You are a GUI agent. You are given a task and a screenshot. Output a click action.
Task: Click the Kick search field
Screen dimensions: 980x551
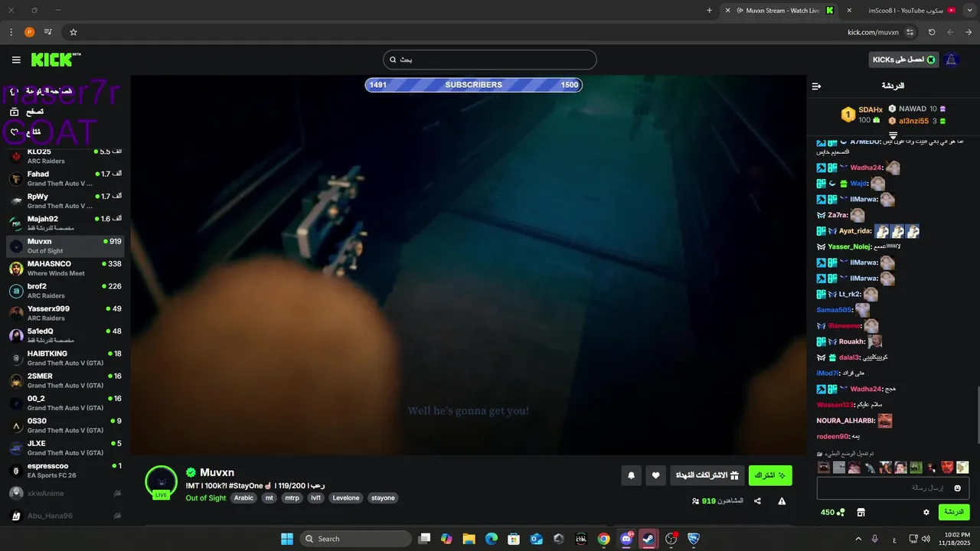coord(489,60)
